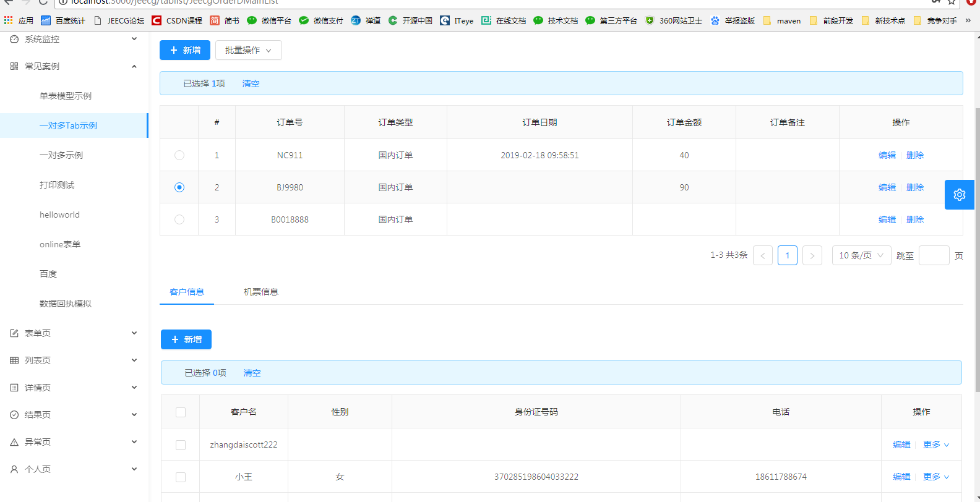Focus the 跳至 page number input

pyautogui.click(x=934, y=255)
